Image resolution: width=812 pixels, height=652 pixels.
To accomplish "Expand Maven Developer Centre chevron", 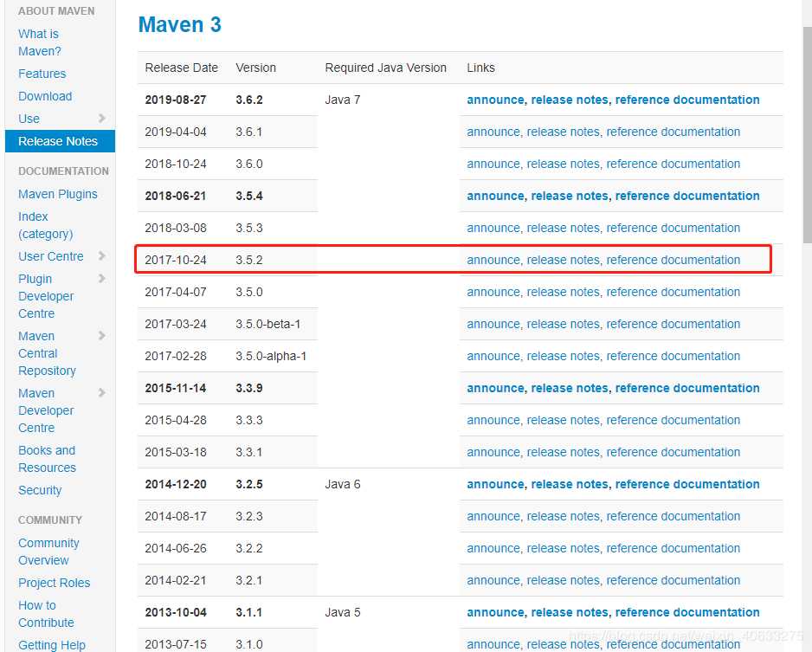I will coord(102,393).
